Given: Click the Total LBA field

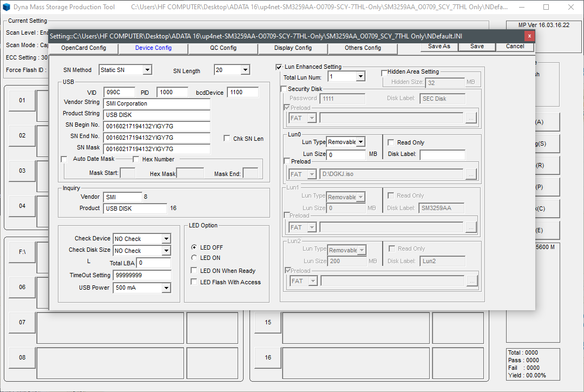Looking at the screenshot, I should (154, 263).
